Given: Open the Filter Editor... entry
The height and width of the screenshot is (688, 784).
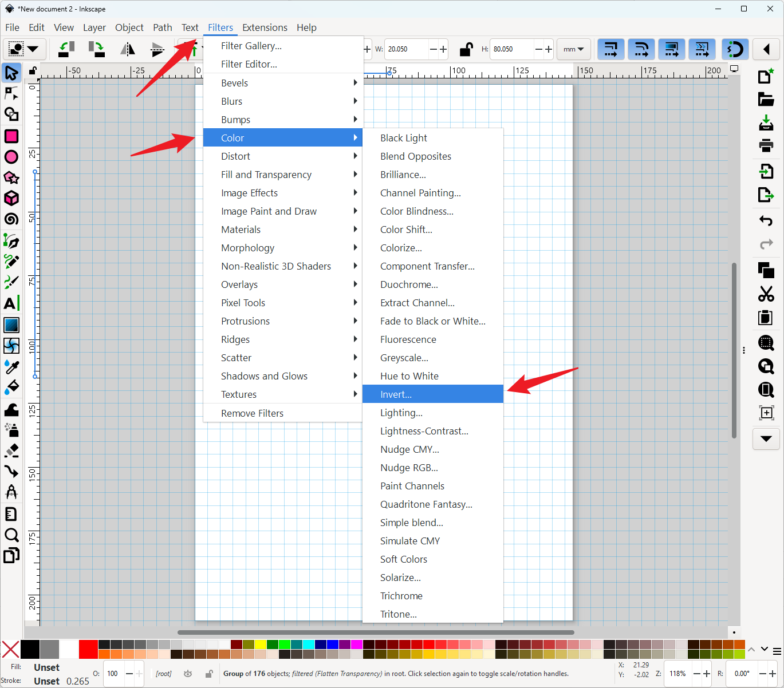Looking at the screenshot, I should [283, 64].
